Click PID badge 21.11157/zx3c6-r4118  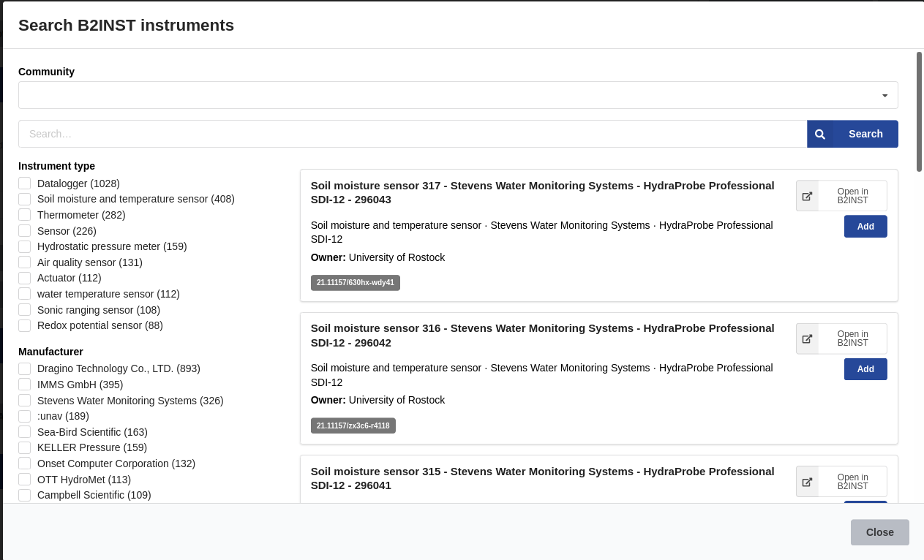(x=353, y=425)
